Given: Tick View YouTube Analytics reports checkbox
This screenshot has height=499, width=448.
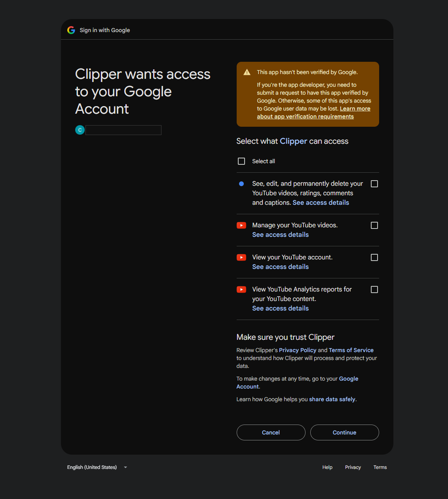Looking at the screenshot, I should point(374,289).
